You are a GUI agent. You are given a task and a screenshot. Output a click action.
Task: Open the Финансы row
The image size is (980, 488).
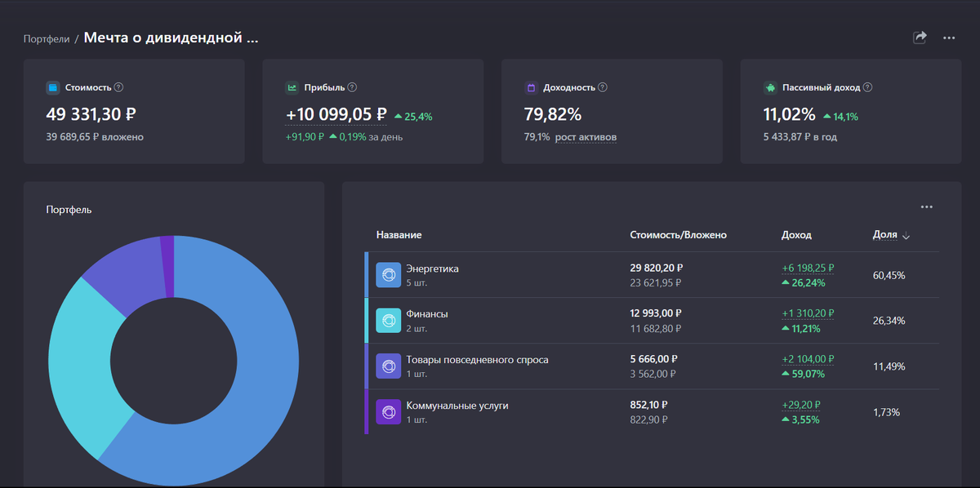coord(652,321)
